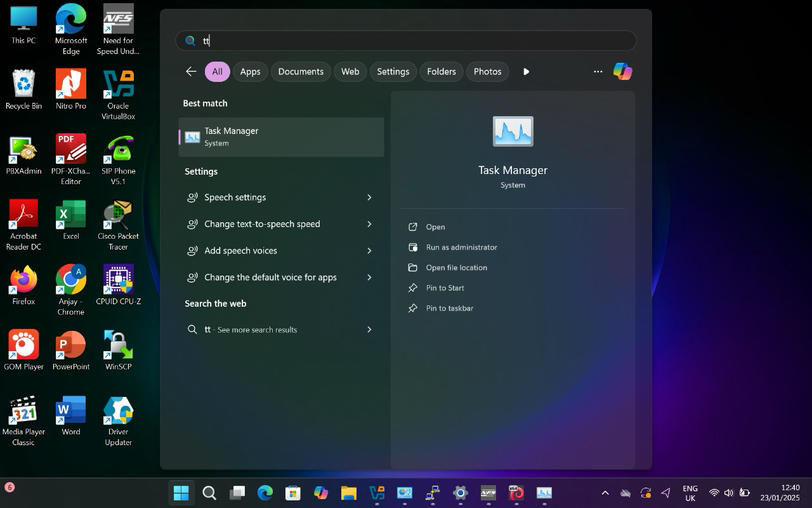Switch to the Documents filter tab

tap(301, 71)
